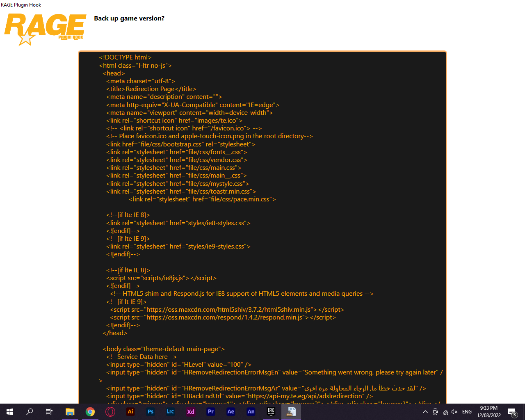Open File Explorer from the taskbar

pos(70,412)
